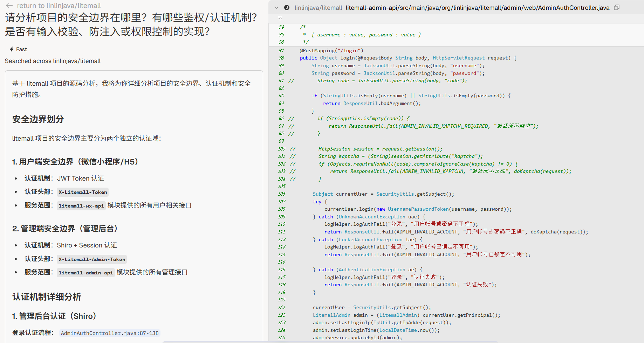Open the AdminAuthController.java file path link
Image resolution: width=644 pixels, height=343 pixels.
(477, 8)
